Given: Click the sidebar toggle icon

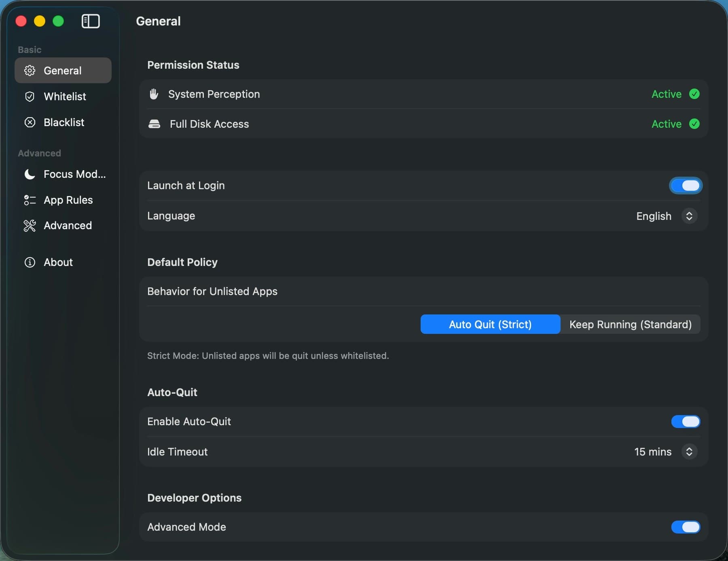Looking at the screenshot, I should [x=91, y=21].
